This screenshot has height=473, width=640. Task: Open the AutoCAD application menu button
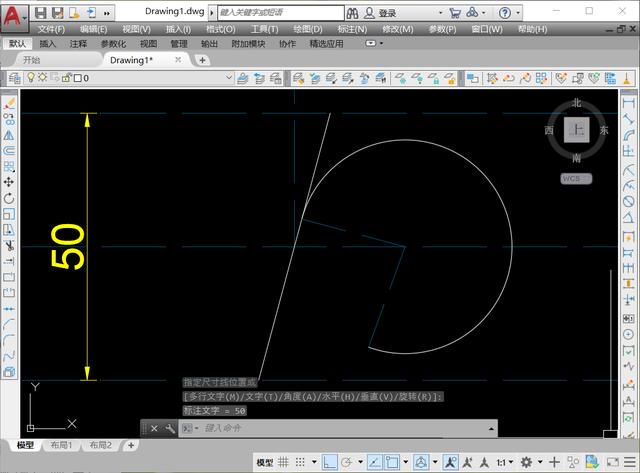[x=14, y=17]
